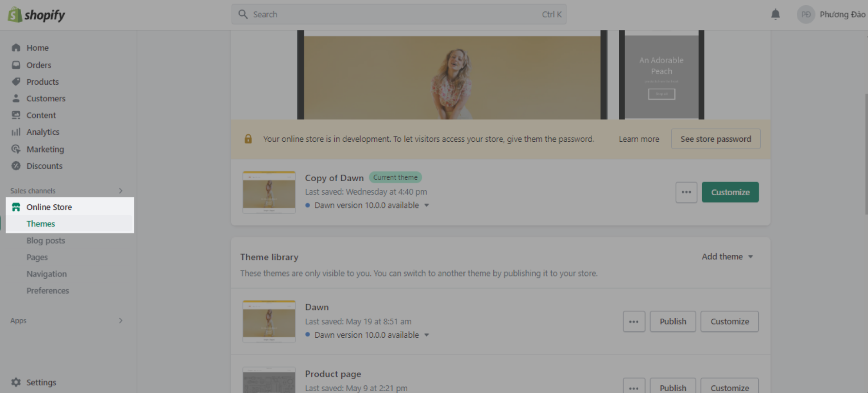Viewport: 868px width, 393px height.
Task: Expand Dawn theme version update dropdown
Action: pyautogui.click(x=426, y=335)
